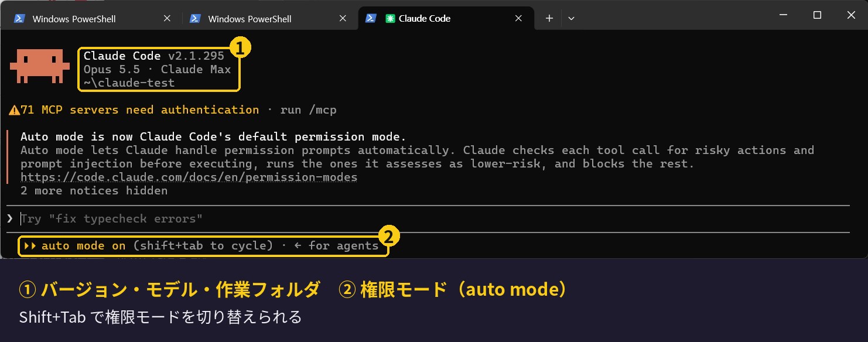Open the new tab profile dropdown
The image size is (868, 342).
571,19
